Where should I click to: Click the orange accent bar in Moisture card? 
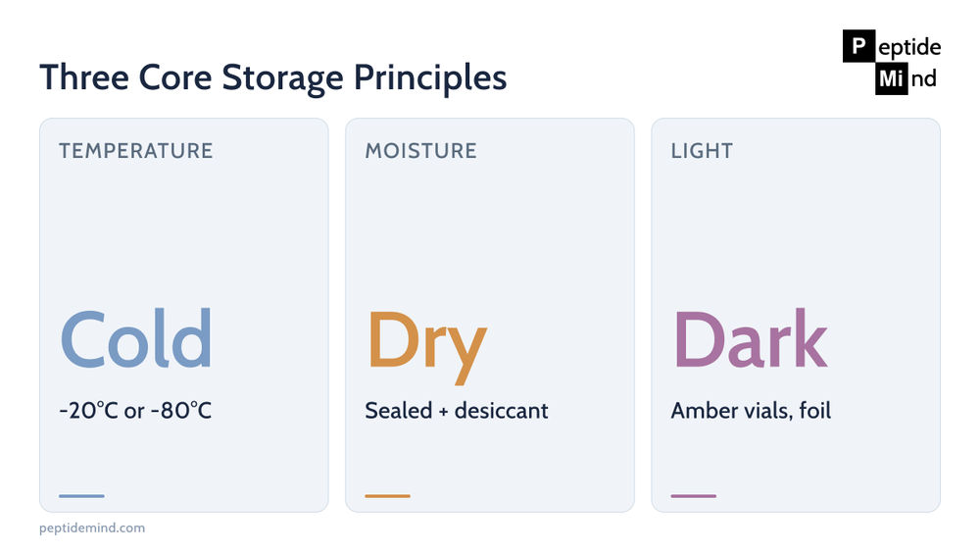point(387,496)
